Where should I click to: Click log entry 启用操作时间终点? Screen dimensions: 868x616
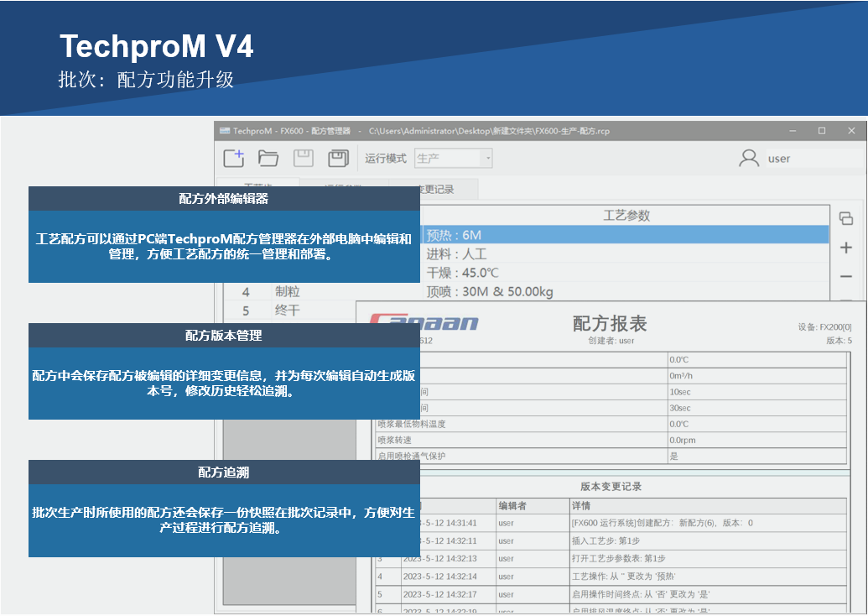[641, 594]
